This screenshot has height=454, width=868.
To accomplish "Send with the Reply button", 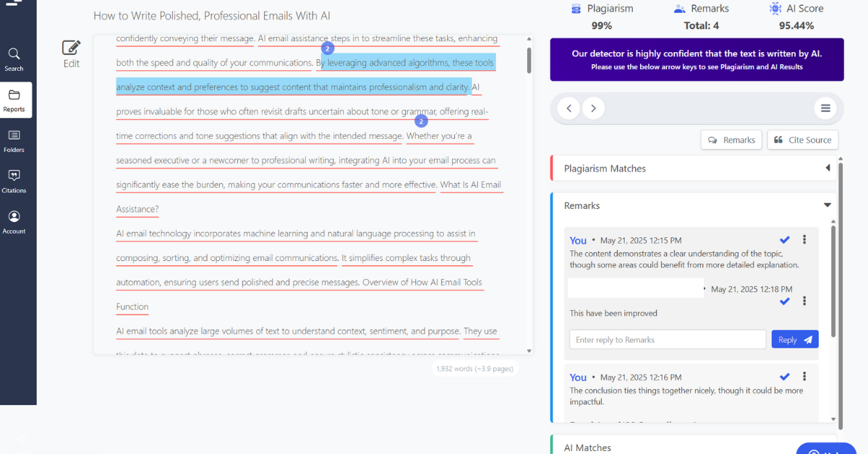I will click(795, 340).
